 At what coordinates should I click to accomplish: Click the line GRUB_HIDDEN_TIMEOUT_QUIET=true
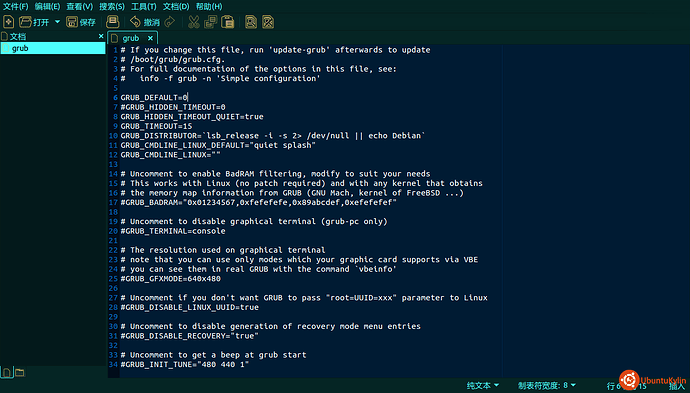tap(192, 117)
